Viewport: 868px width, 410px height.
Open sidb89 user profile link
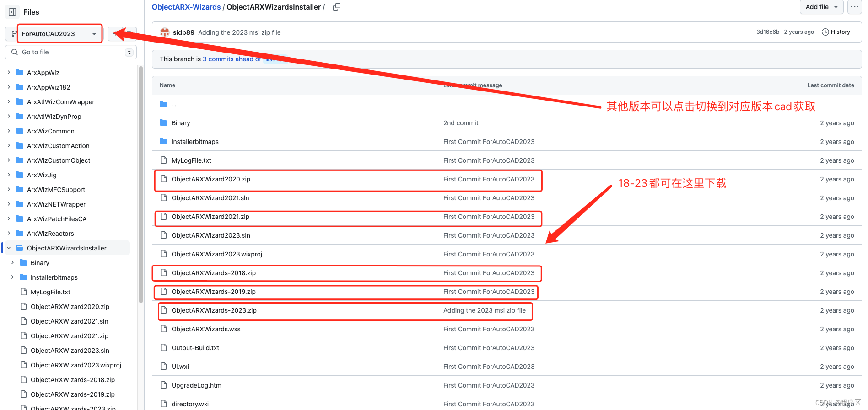point(183,32)
